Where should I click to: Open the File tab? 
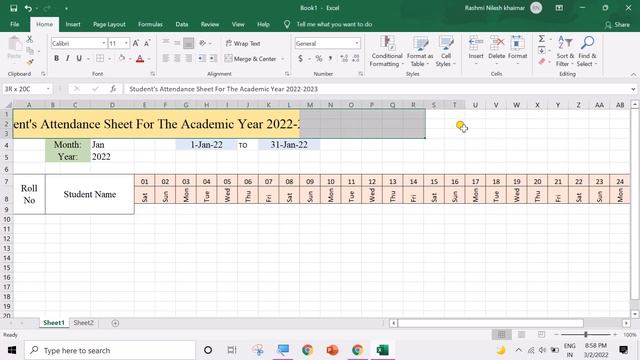click(x=15, y=24)
